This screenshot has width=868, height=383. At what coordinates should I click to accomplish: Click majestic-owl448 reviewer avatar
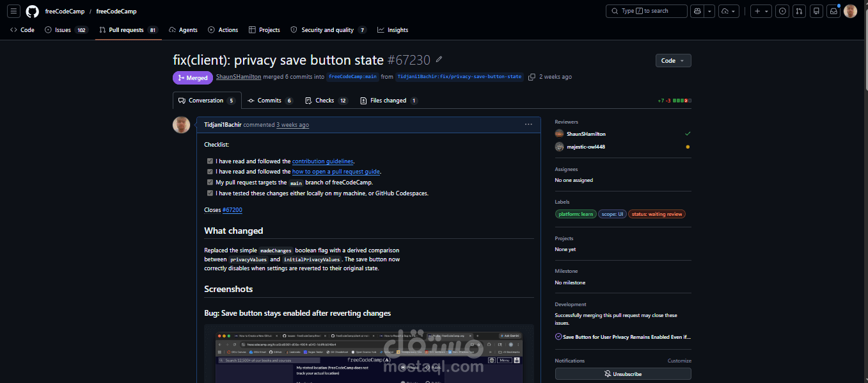560,147
